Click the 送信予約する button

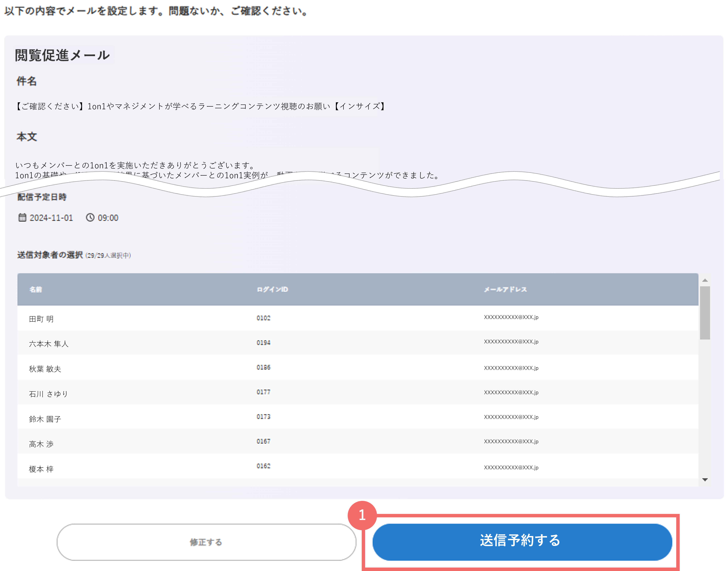tap(522, 542)
